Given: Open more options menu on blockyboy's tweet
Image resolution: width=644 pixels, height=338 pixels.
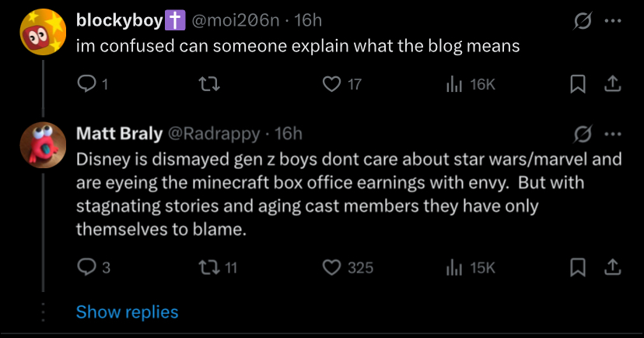Looking at the screenshot, I should pos(613,21).
